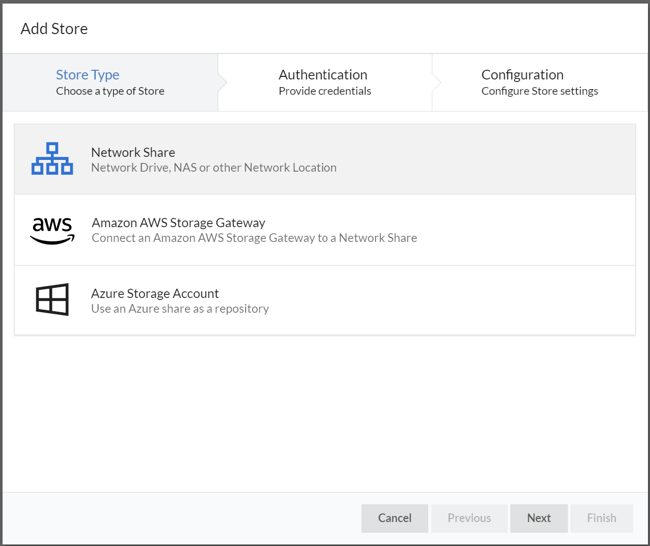Select the Network Share hierarchy icon
Screen dimensions: 650x546
pyautogui.click(x=52, y=159)
